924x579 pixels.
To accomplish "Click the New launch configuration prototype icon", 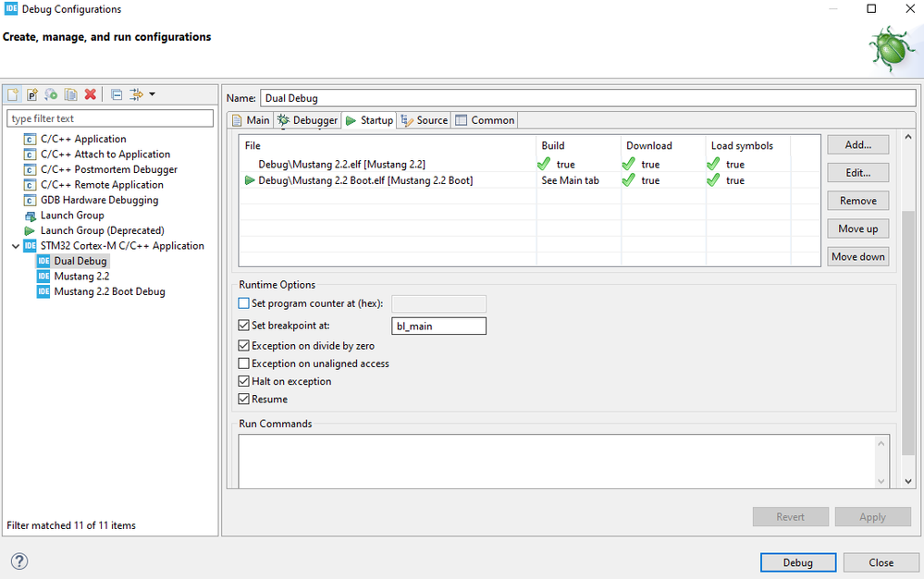I will point(31,94).
